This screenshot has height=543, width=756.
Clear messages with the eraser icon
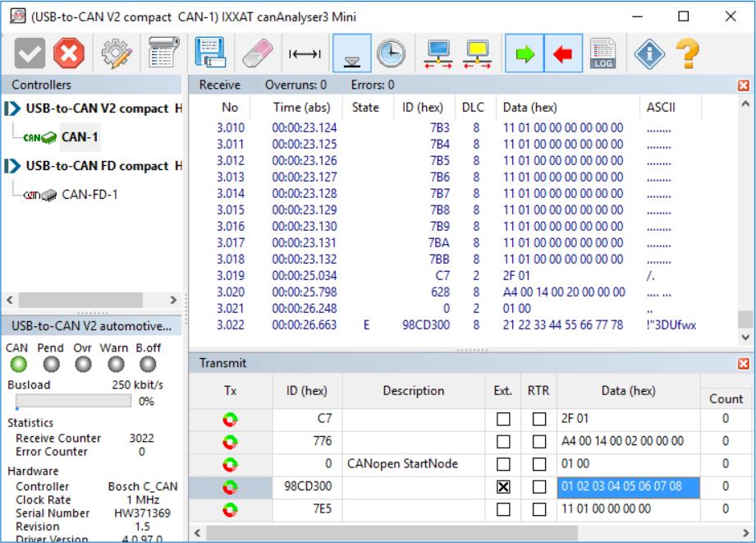point(258,53)
